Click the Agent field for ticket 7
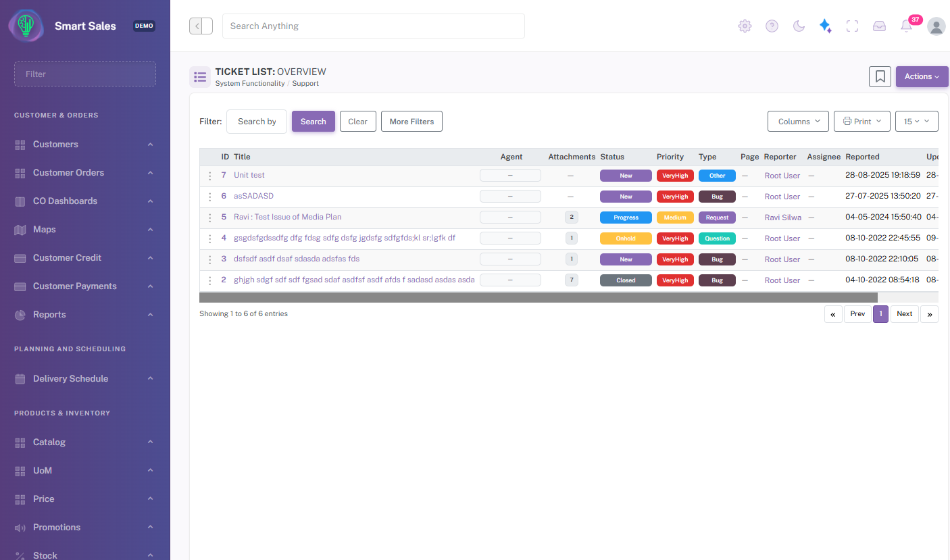The height and width of the screenshot is (560, 950). coord(510,176)
